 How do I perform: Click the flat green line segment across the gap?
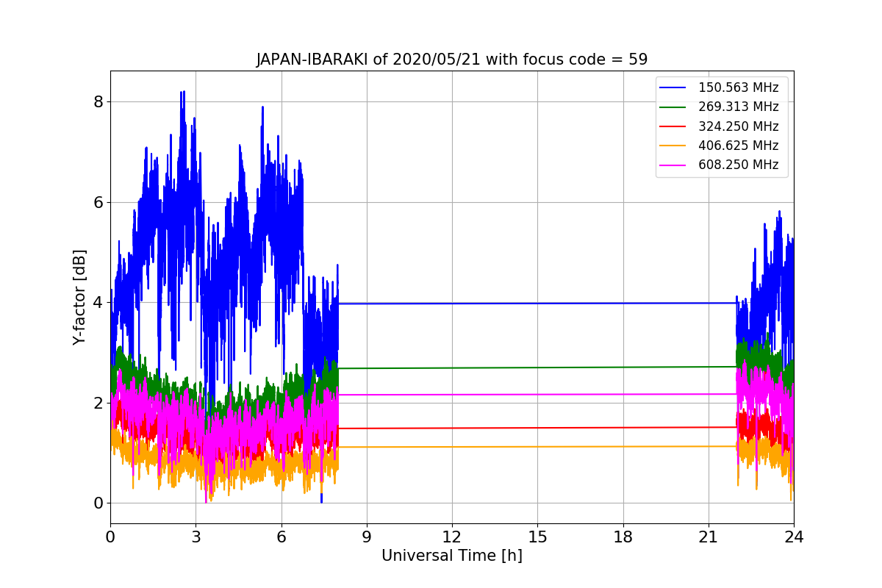(537, 367)
